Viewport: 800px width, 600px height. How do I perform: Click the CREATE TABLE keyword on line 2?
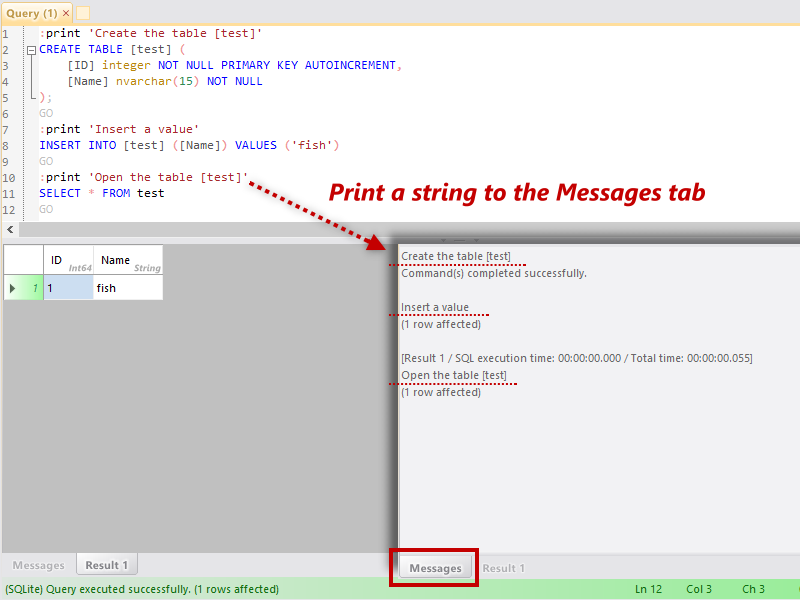[81, 49]
